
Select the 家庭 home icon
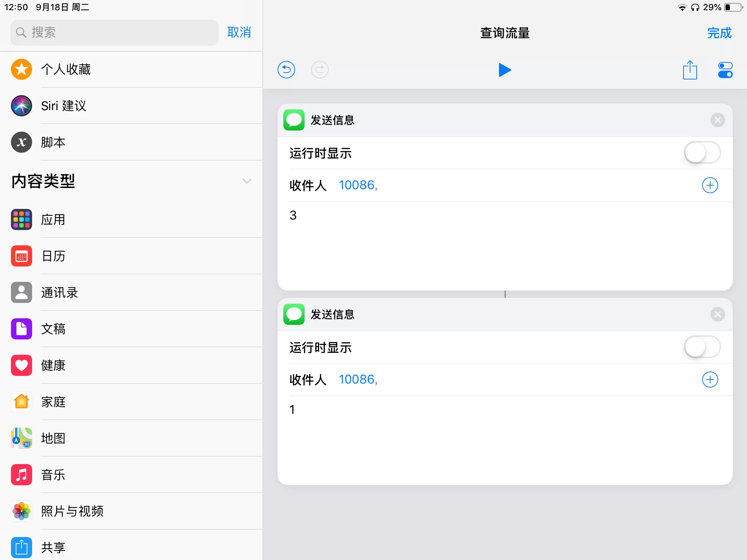pyautogui.click(x=22, y=402)
